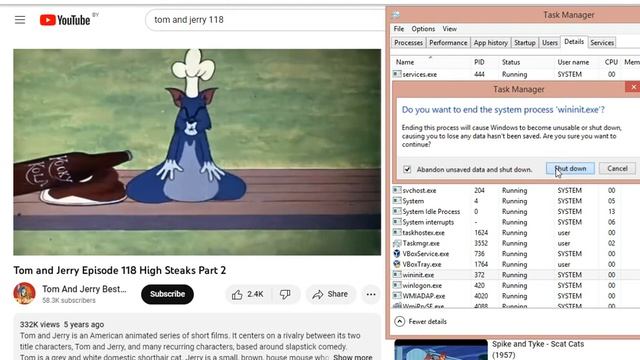
Task: Click the Taskmgr.exe icon
Action: point(397,243)
